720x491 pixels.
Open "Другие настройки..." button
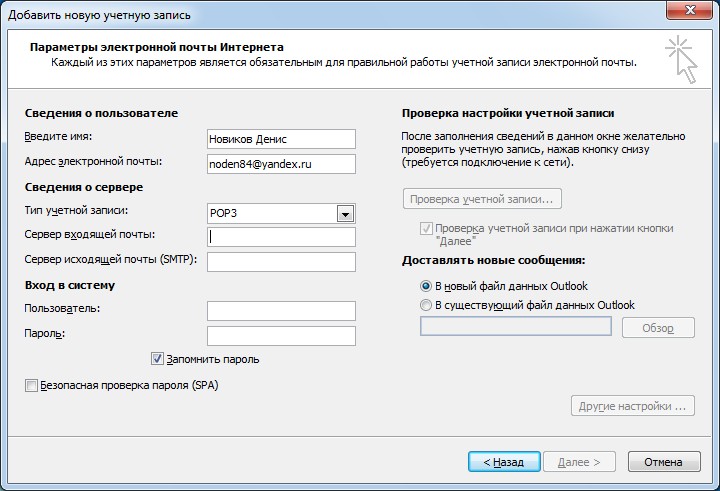coord(632,406)
